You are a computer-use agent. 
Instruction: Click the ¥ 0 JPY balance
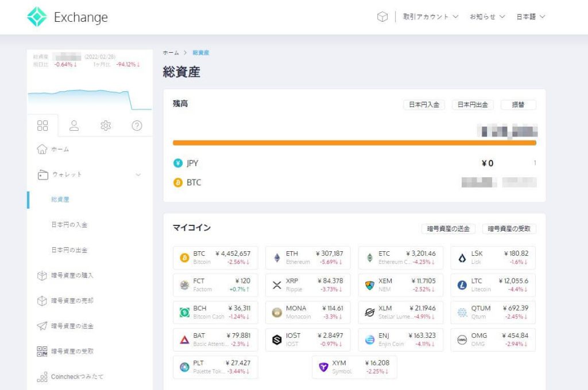click(488, 163)
